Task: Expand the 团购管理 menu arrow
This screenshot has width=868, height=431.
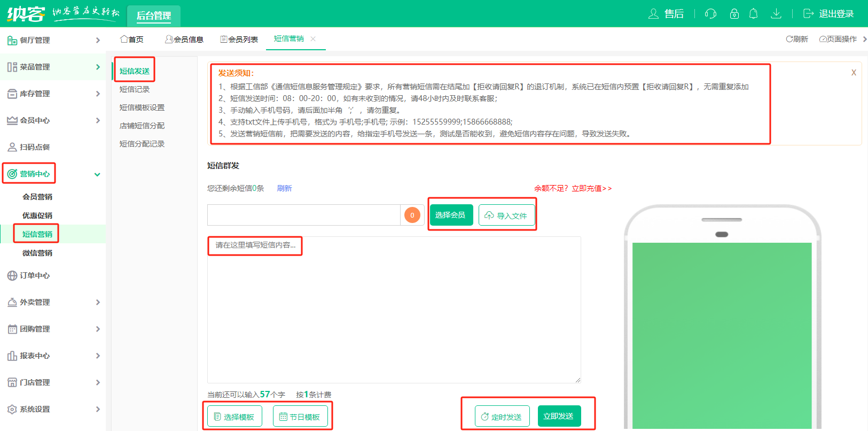Action: click(x=98, y=329)
